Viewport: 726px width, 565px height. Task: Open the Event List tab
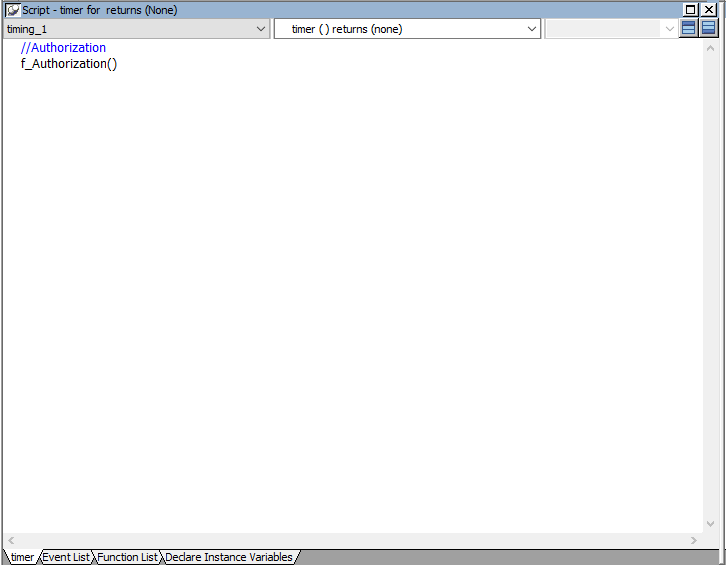point(66,557)
